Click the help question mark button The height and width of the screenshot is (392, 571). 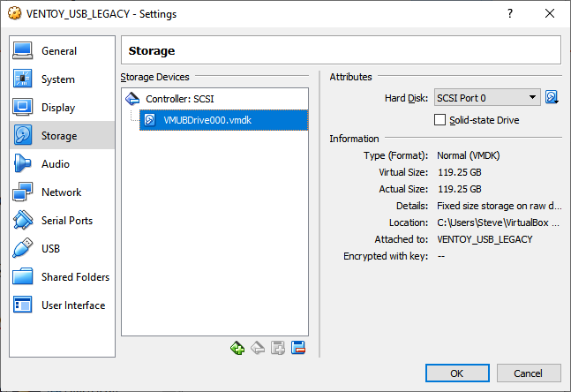click(510, 14)
